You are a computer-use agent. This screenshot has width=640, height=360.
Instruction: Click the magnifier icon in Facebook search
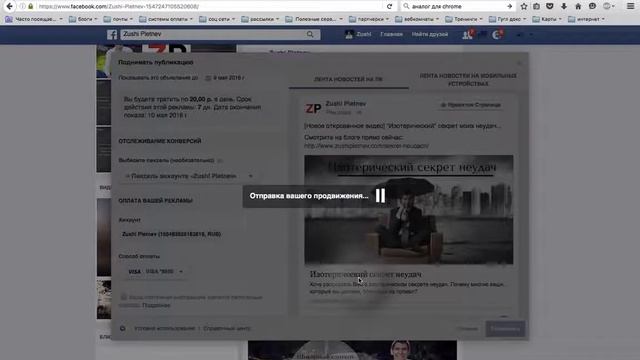coord(310,35)
